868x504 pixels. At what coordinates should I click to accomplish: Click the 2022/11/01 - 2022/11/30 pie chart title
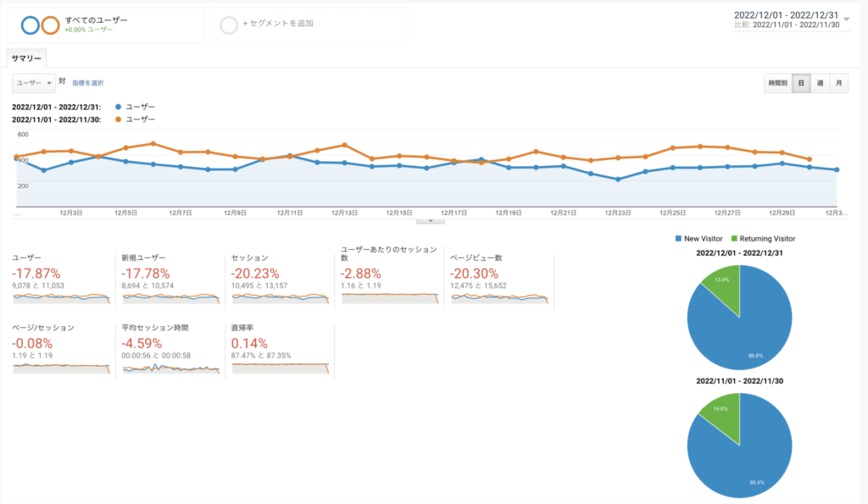pos(739,381)
